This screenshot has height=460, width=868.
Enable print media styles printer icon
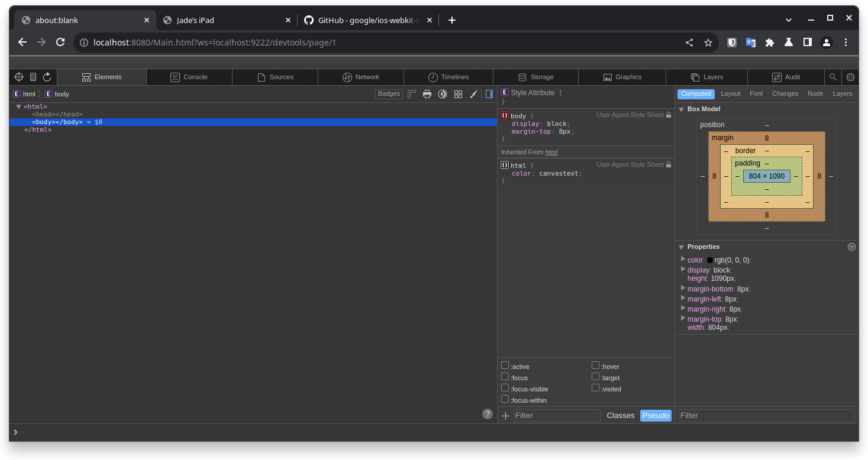pyautogui.click(x=427, y=94)
